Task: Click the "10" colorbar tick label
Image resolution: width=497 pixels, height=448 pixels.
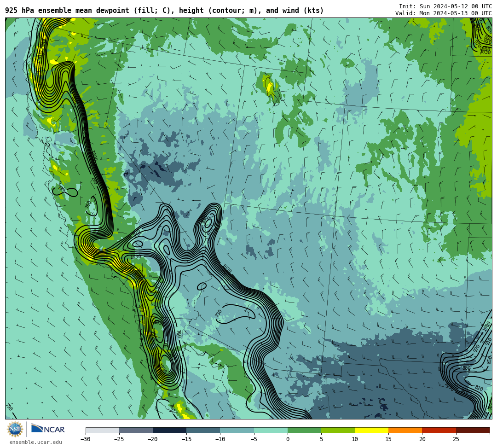Action: click(x=355, y=439)
